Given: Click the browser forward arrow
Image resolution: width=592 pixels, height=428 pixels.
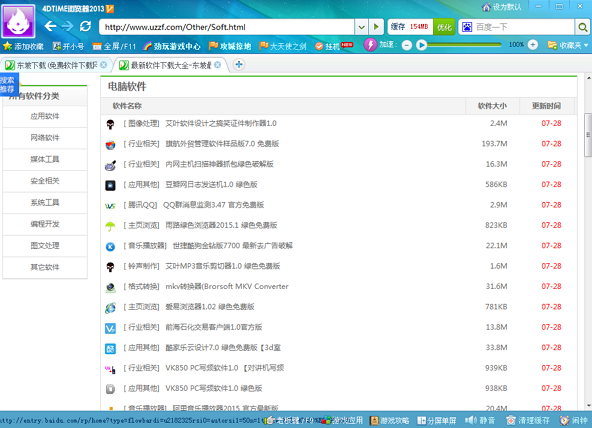Looking at the screenshot, I should point(68,26).
